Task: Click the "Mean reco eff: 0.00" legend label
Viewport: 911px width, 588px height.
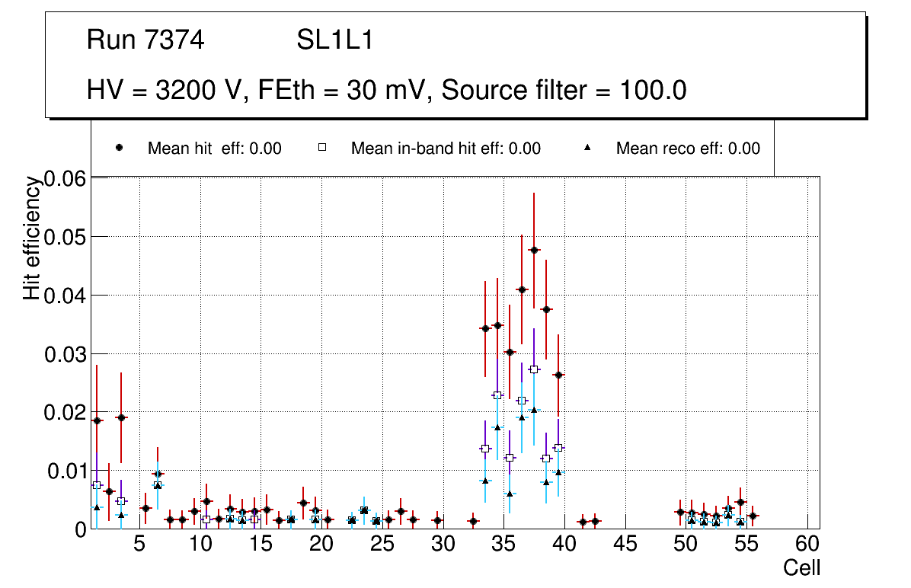Action: coord(687,149)
